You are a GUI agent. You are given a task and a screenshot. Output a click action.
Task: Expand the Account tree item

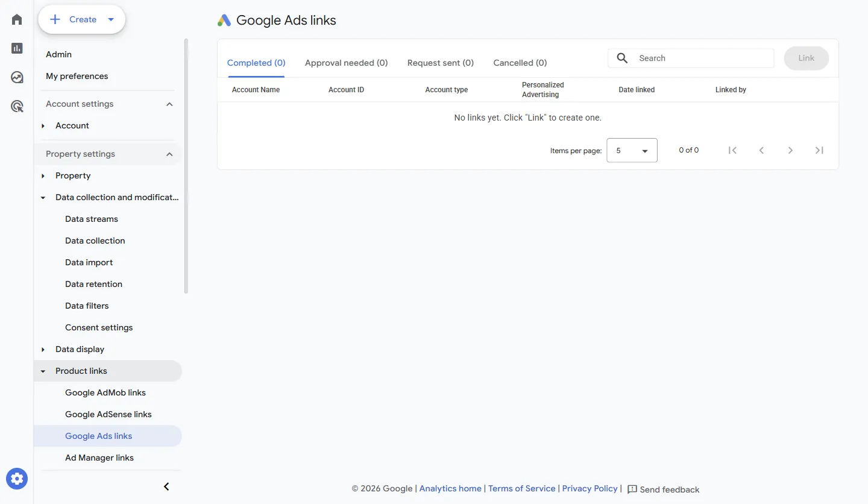pos(43,125)
